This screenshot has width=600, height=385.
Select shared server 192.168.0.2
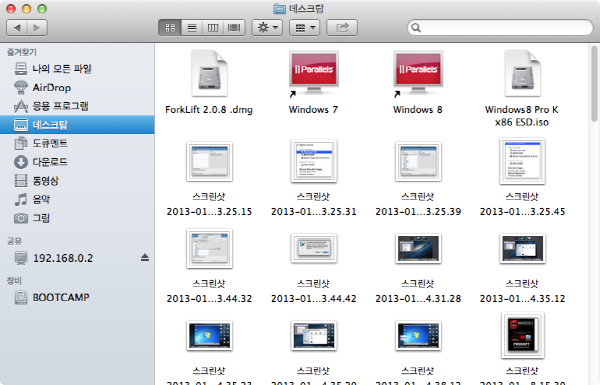77,258
